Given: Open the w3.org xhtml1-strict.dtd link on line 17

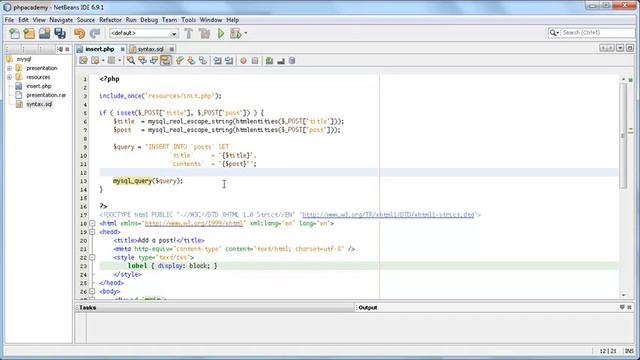Looking at the screenshot, I should (388, 215).
